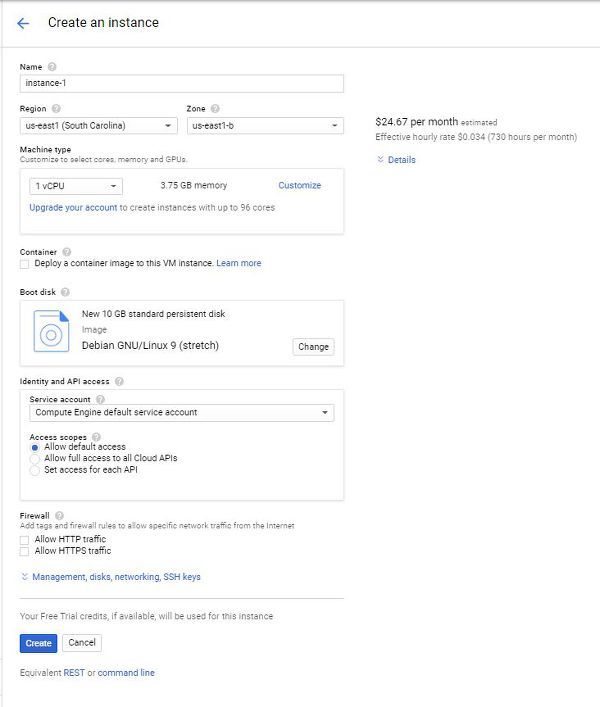
Task: Check Allow HTTPS traffic
Action: click(x=24, y=551)
